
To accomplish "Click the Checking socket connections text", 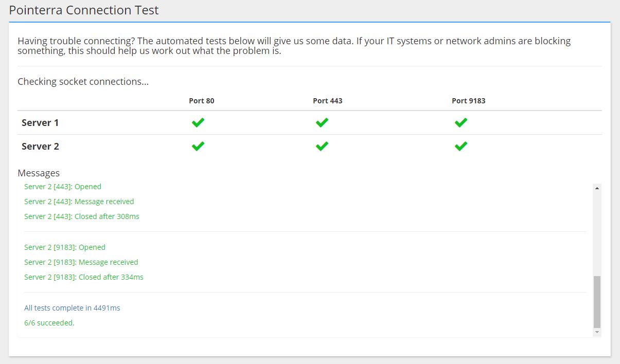I will click(x=83, y=82).
